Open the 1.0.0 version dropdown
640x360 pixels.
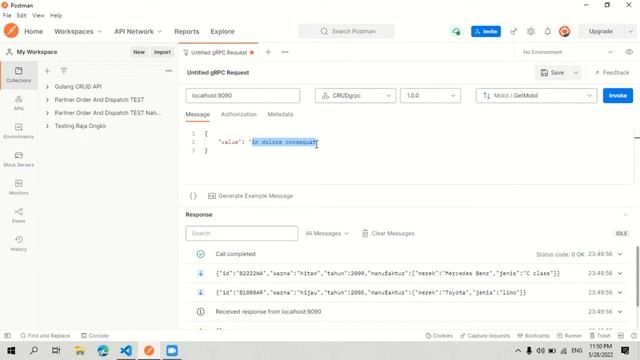[430, 96]
